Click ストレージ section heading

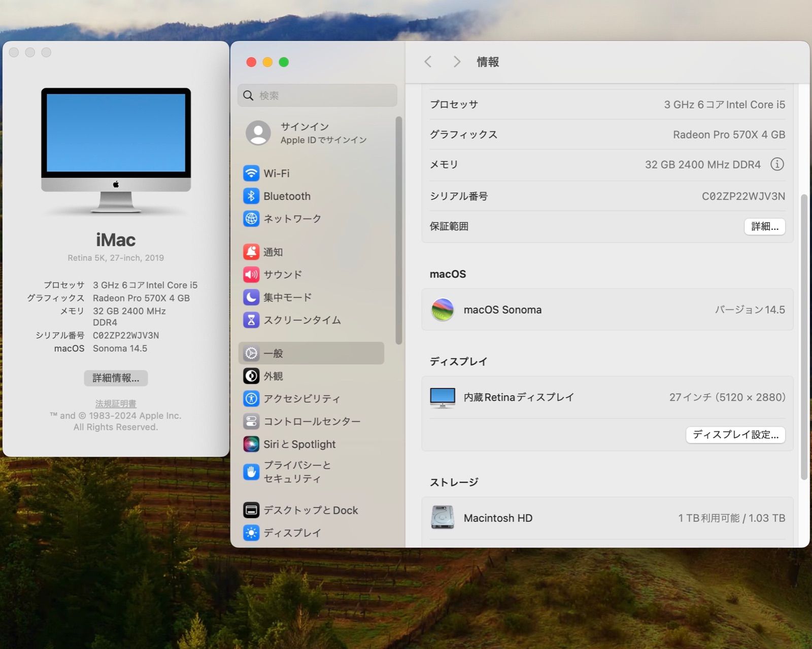pyautogui.click(x=454, y=482)
